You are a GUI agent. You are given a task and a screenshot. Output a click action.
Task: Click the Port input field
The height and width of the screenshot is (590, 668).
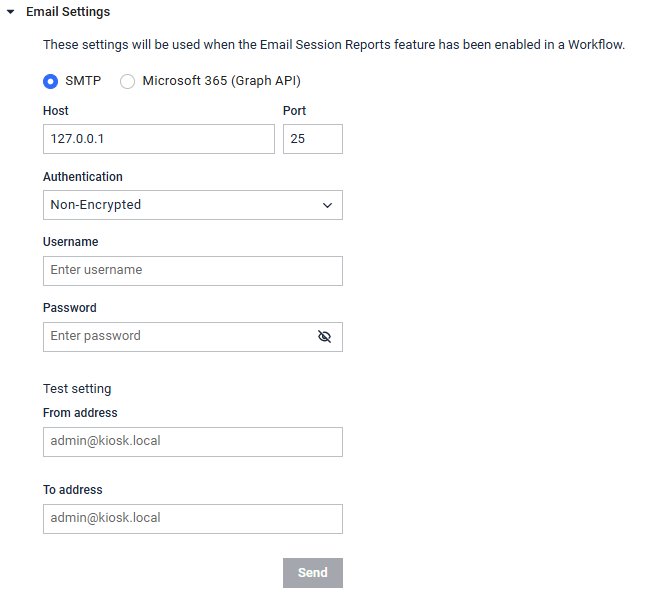[x=313, y=139]
